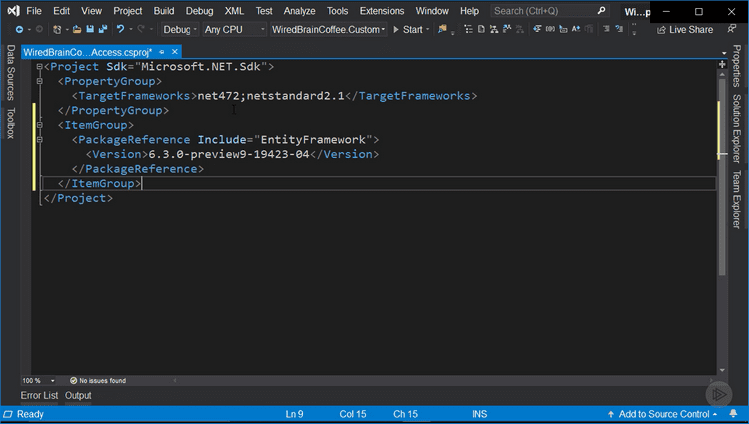Open the XML menu
This screenshot has width=749, height=424.
234,11
